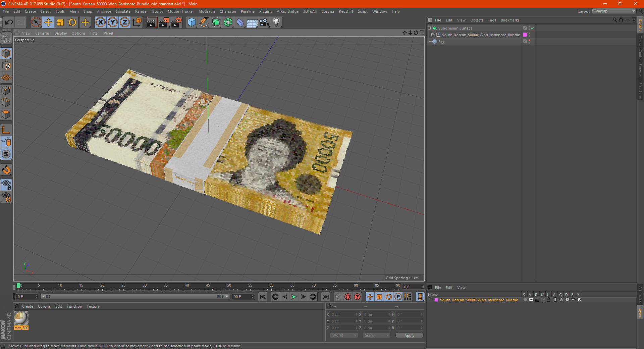Screen dimensions: 644x349
Task: Click Make Editable icon in left sidebar
Action: point(6,38)
